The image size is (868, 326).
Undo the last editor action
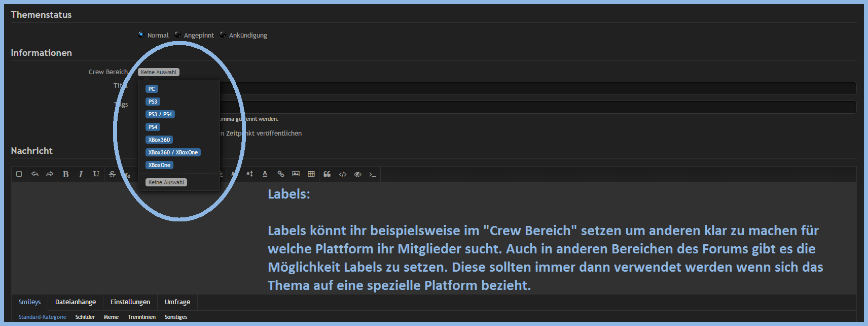tap(35, 174)
